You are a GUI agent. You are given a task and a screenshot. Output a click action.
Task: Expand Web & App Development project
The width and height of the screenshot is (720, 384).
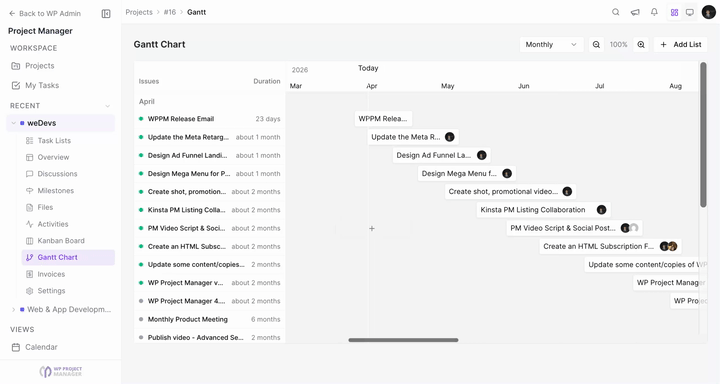pyautogui.click(x=13, y=310)
